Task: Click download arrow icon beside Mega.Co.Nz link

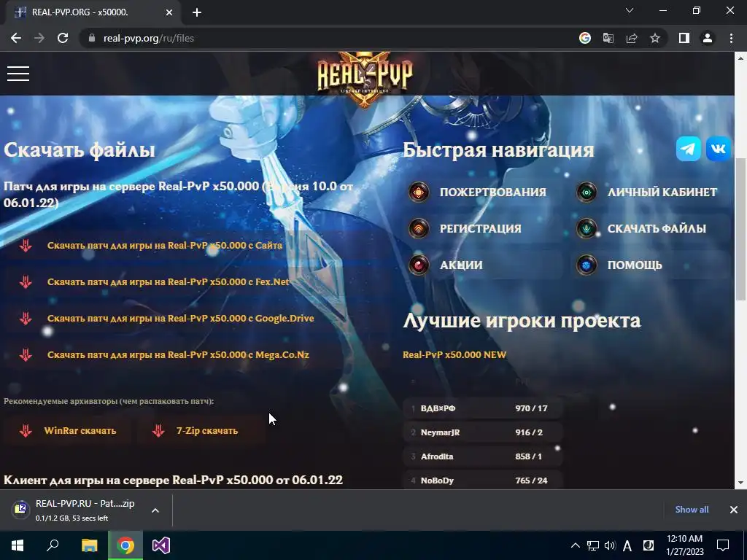Action: tap(26, 355)
